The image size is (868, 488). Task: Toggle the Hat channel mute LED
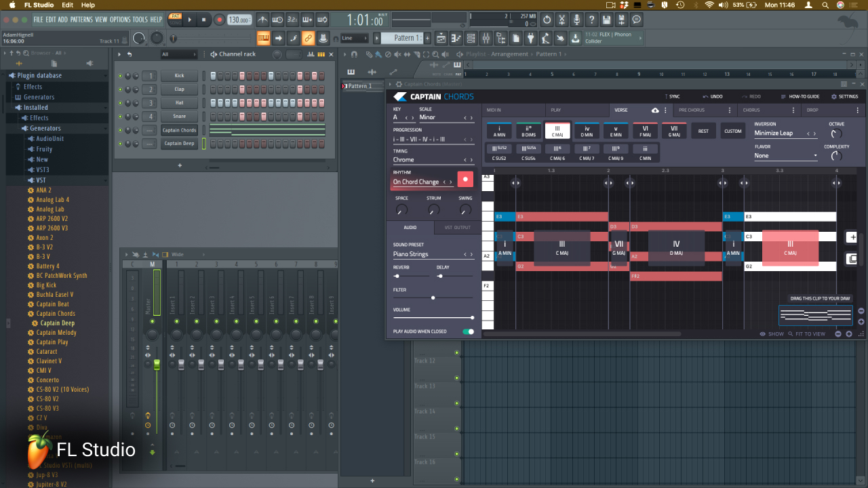120,103
